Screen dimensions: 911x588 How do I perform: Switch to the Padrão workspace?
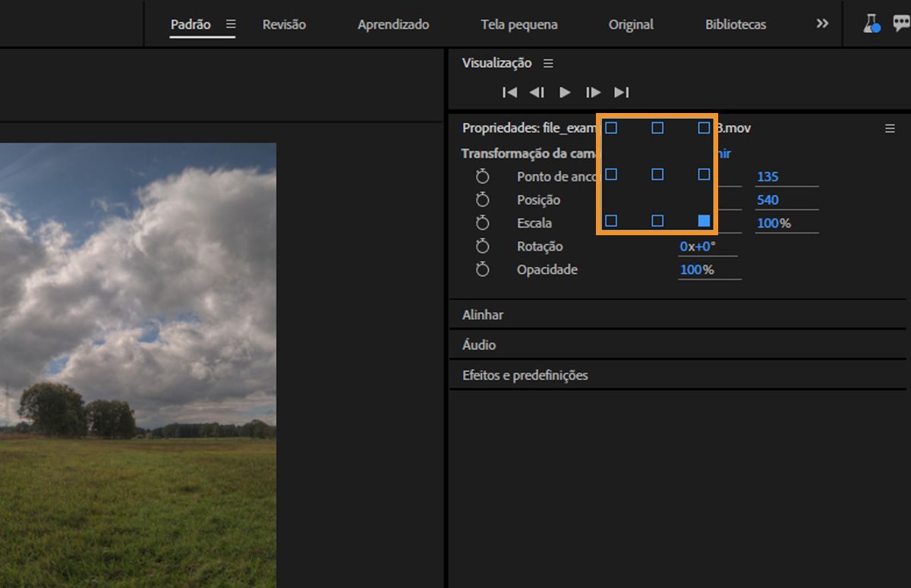click(x=191, y=24)
